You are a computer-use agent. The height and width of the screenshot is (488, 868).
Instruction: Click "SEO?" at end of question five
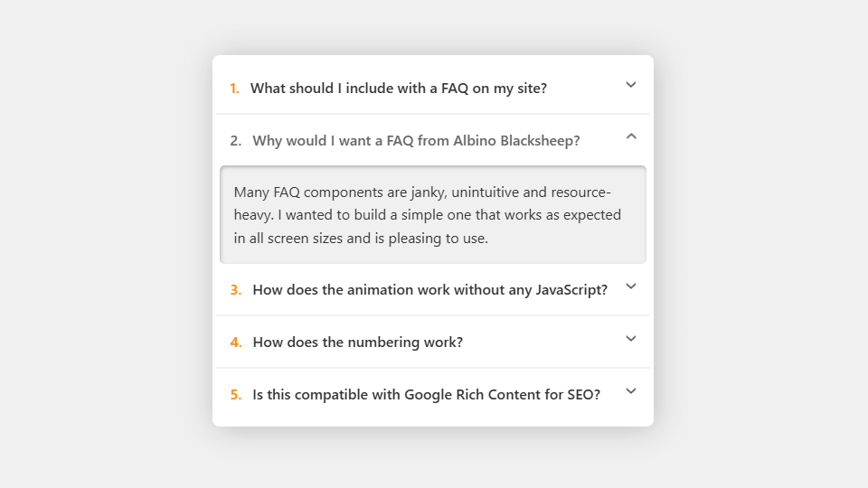coord(583,395)
